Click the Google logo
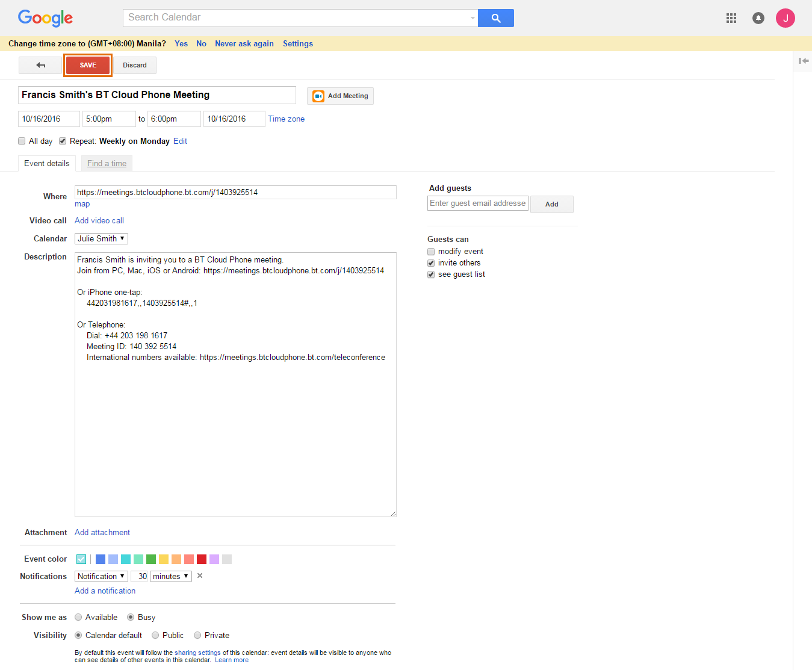 tap(45, 18)
